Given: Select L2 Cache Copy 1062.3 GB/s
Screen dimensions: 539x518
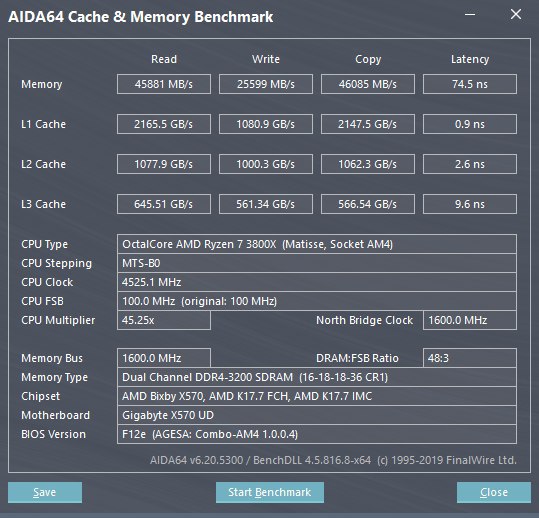Looking at the screenshot, I should 368,164.
